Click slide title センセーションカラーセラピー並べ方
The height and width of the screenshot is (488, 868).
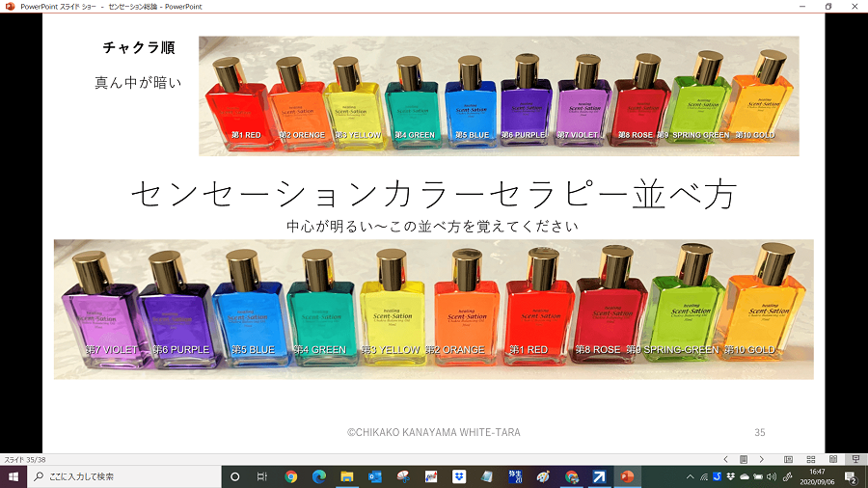pos(433,194)
